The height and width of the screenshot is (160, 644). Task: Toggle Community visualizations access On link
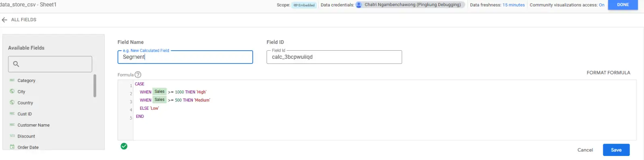601,5
